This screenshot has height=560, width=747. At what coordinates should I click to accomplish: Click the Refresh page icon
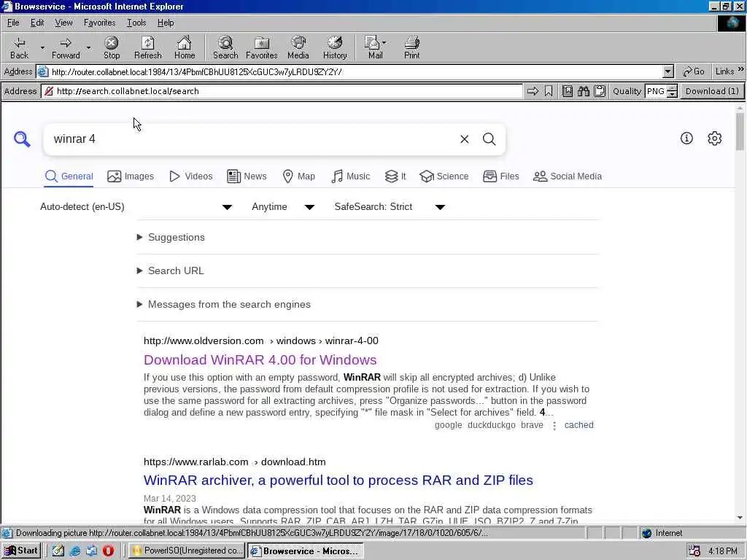pos(147,47)
